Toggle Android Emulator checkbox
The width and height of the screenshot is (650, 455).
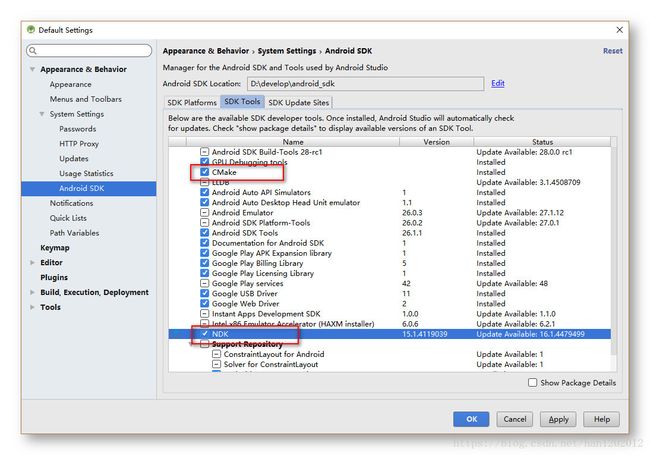pos(204,213)
